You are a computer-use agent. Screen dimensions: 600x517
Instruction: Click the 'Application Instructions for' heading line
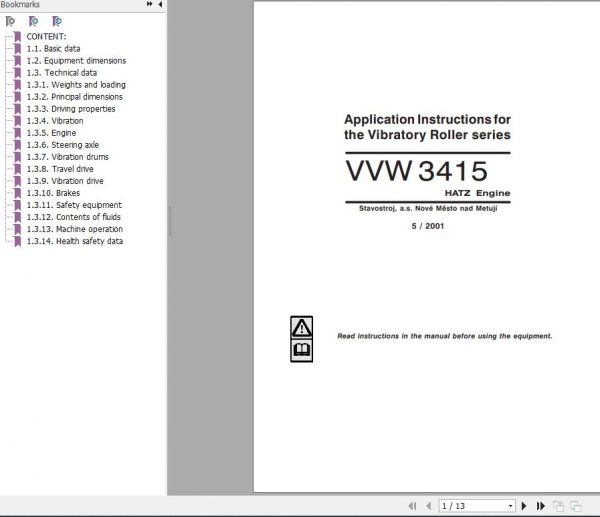tap(427, 119)
